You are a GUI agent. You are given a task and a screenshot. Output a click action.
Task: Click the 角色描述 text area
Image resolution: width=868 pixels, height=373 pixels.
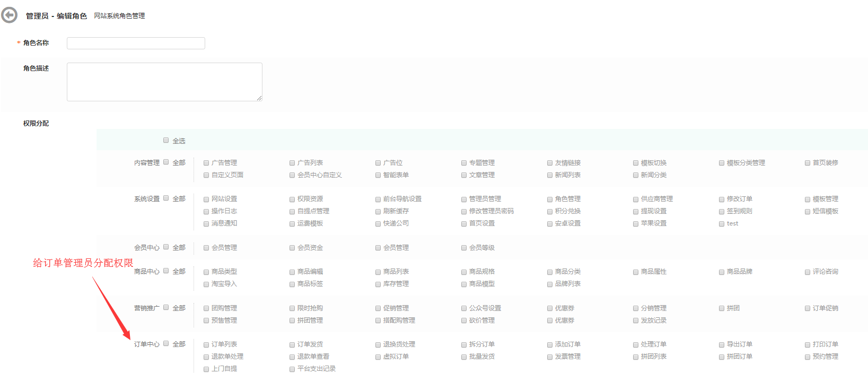coord(164,82)
